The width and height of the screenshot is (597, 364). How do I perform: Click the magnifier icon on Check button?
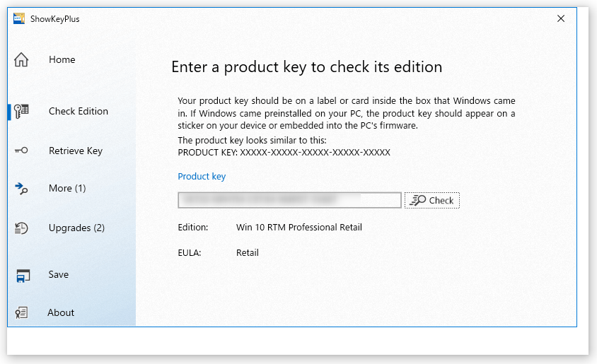pyautogui.click(x=418, y=201)
